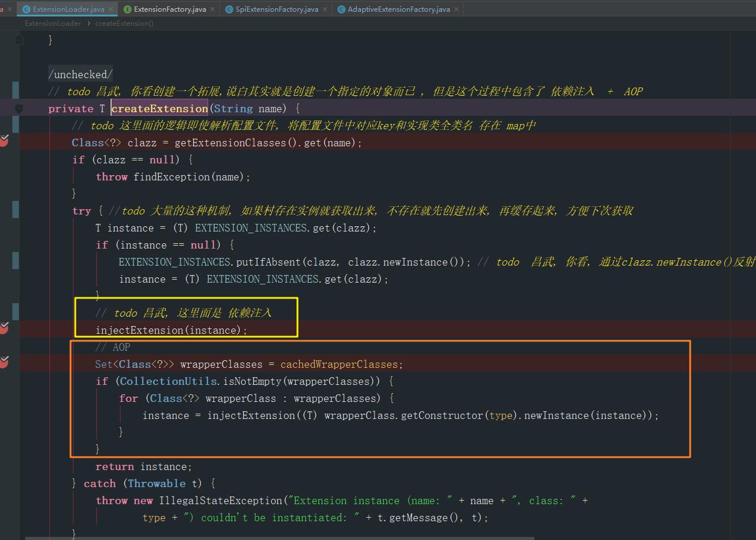Toggle breakpoint on the cachedWrapperClasses line
Screen dimensions: 756x540
(x=4, y=363)
